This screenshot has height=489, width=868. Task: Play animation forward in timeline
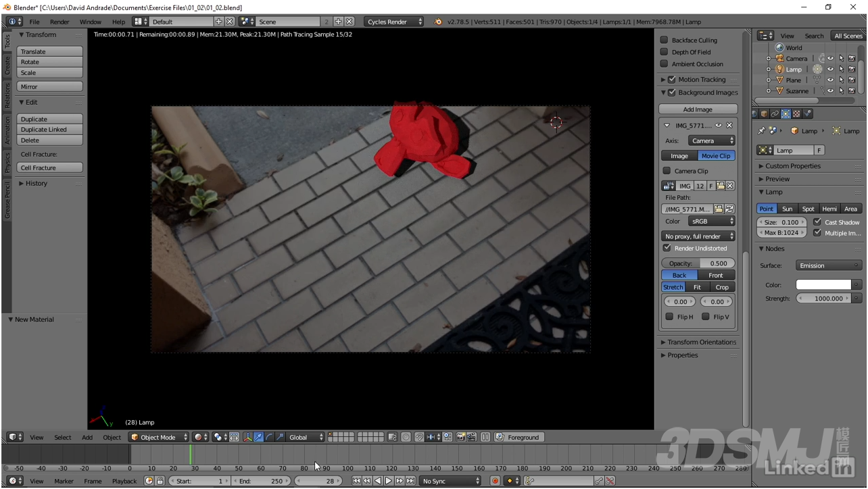[x=389, y=481]
